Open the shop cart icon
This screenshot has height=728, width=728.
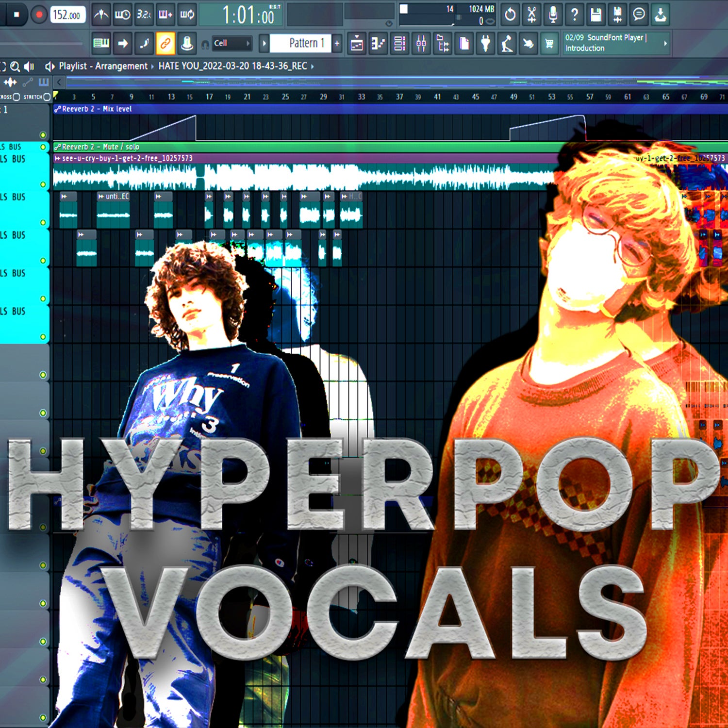pyautogui.click(x=548, y=43)
